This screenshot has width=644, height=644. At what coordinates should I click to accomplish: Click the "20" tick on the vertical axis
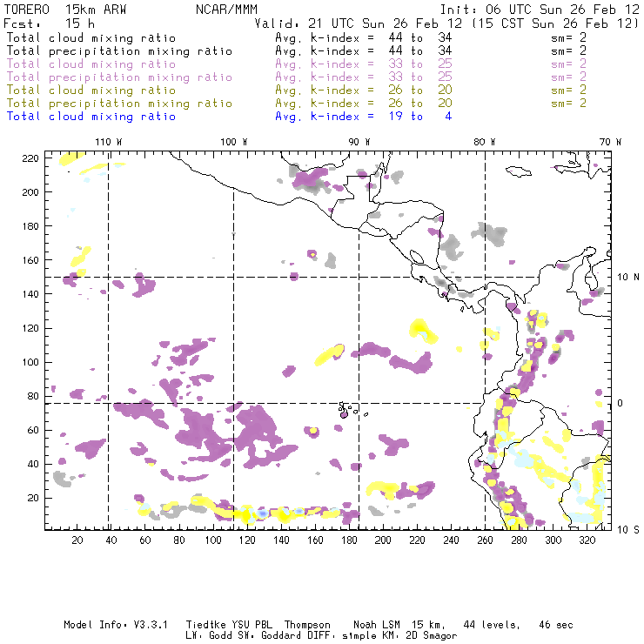33,498
